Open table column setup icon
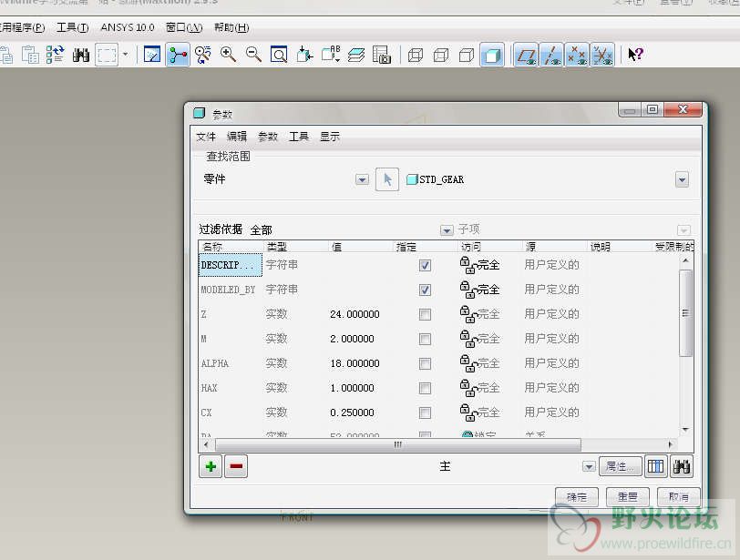Image resolution: width=740 pixels, height=560 pixels. [x=656, y=466]
